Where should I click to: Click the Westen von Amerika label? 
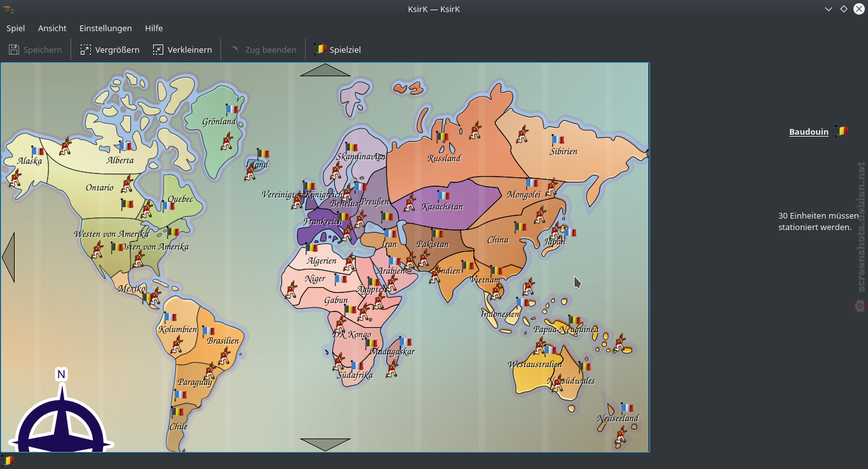click(x=111, y=234)
